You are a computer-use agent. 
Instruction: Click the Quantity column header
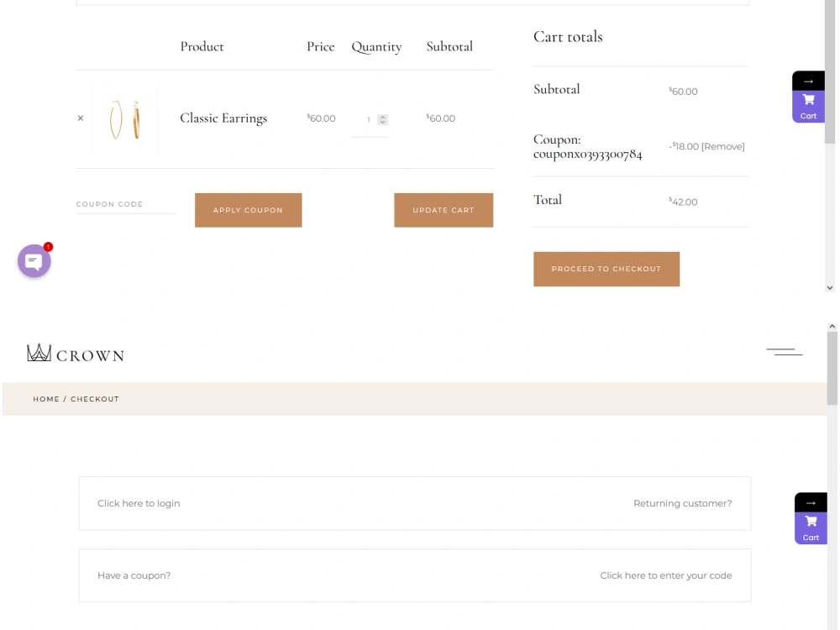(376, 47)
